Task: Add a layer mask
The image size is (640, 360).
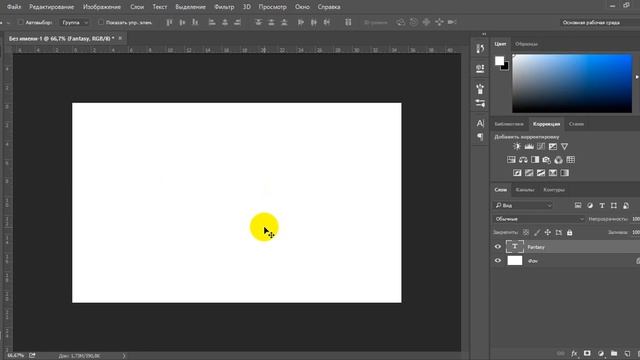Action: point(587,353)
